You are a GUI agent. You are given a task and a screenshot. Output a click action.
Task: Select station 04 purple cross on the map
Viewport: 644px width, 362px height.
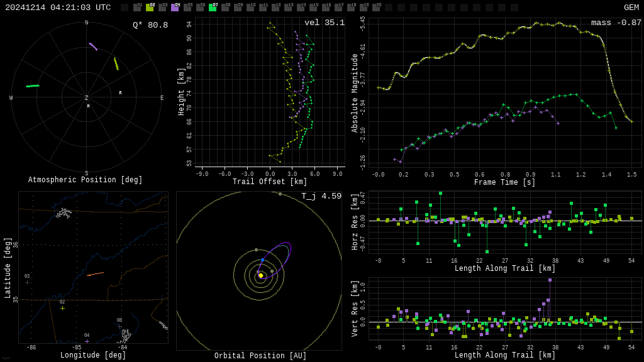(87, 341)
